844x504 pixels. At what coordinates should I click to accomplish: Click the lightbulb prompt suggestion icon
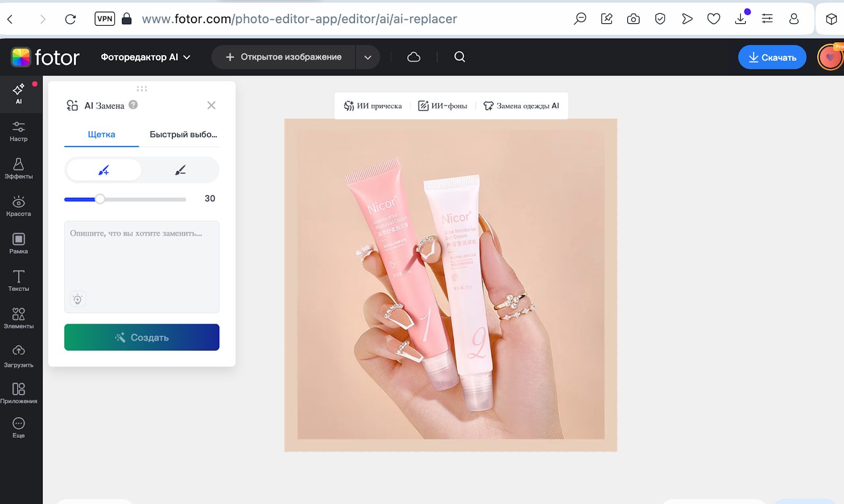tap(78, 299)
